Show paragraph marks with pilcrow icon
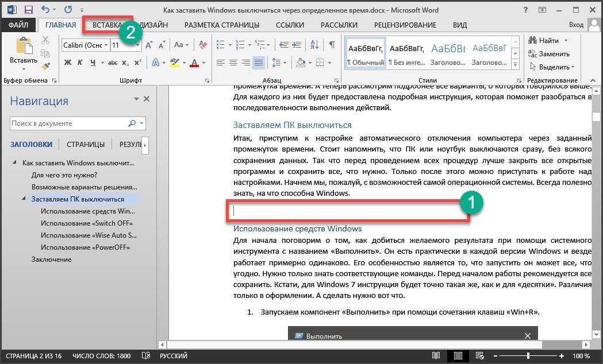The width and height of the screenshot is (603, 364). pyautogui.click(x=332, y=45)
